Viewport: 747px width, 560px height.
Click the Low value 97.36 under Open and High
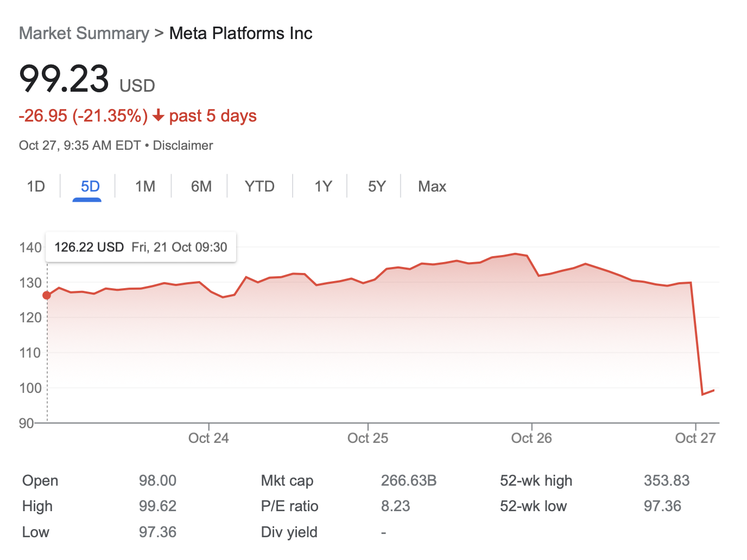157,532
